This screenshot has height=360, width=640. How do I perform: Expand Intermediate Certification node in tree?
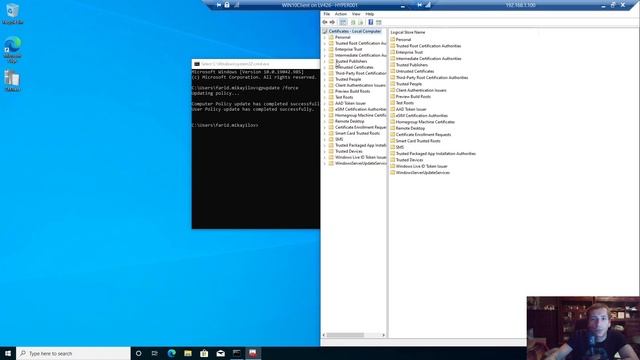coord(325,55)
